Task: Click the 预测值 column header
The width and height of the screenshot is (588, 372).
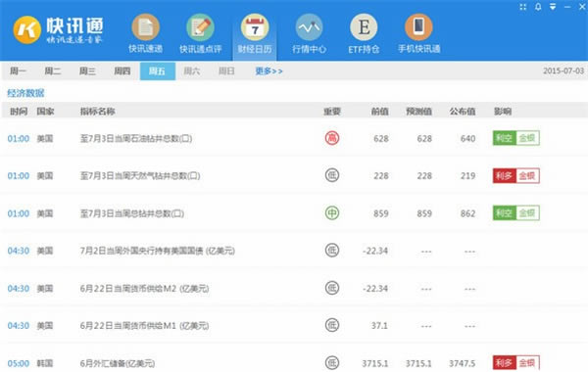Action: [418, 112]
